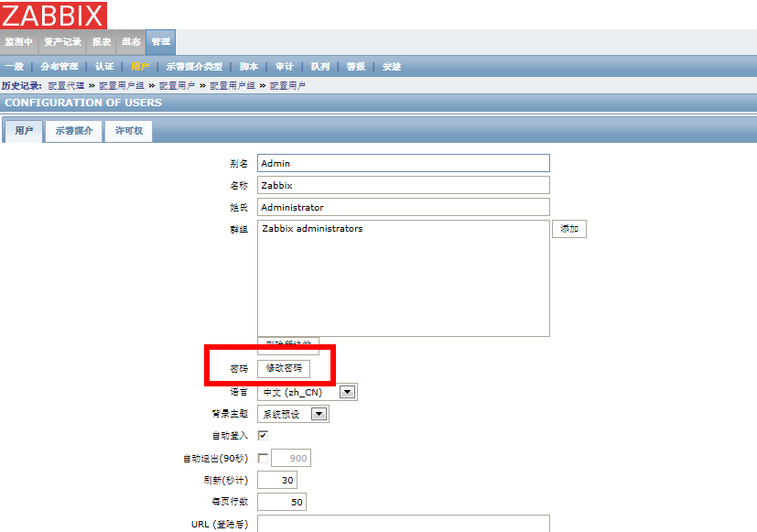Image resolution: width=757 pixels, height=532 pixels.
Task: Go to 认证 submenu
Action: pos(104,67)
